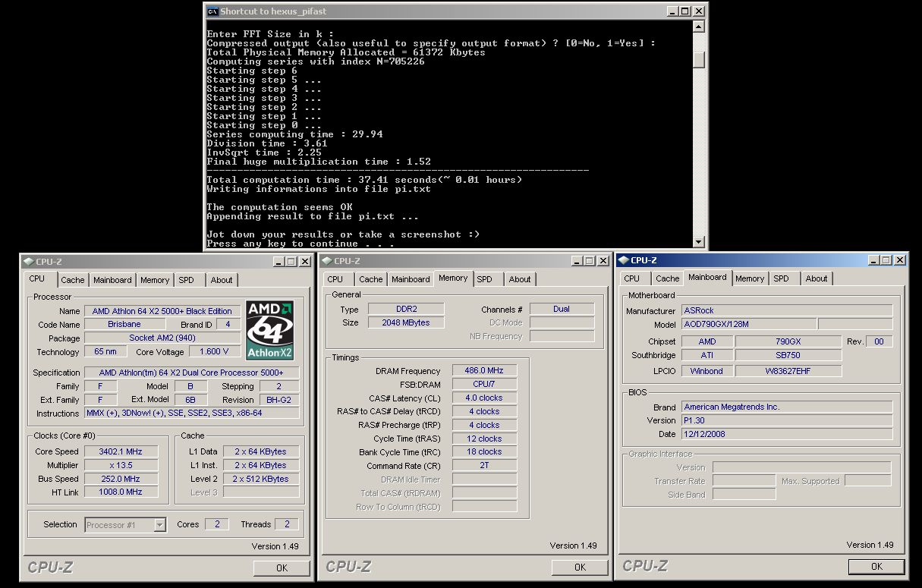Open the About tab in the left CPU-Z window
The width and height of the screenshot is (922, 588).
(x=222, y=280)
